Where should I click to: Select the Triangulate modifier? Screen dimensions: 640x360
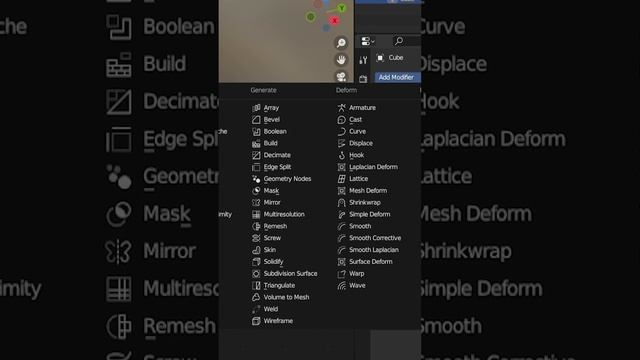tap(279, 285)
